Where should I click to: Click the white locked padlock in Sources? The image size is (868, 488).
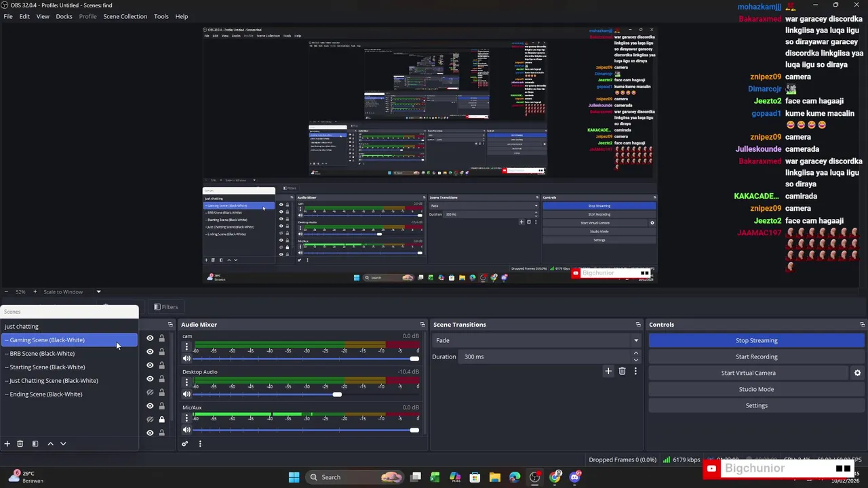tap(161, 419)
